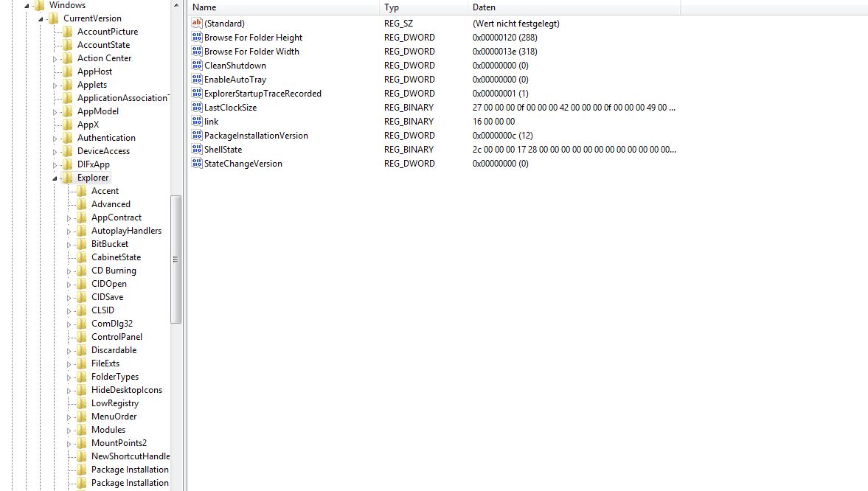Click the Browse For Folder Height value icon
The width and height of the screenshot is (868, 491).
[x=196, y=37]
